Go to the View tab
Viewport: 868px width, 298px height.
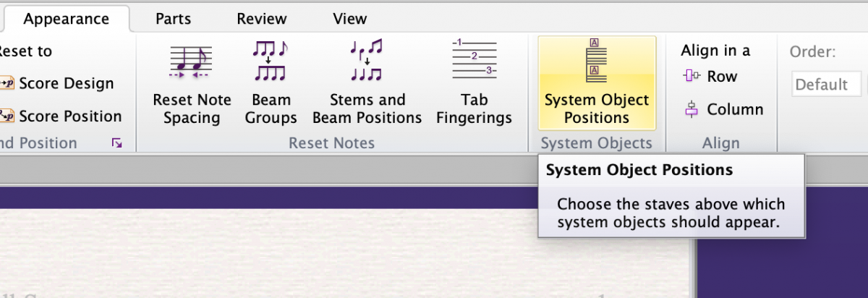click(350, 19)
